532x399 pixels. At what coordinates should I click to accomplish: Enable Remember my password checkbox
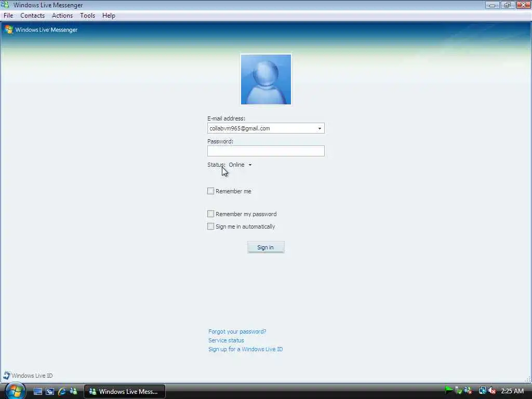click(x=211, y=214)
